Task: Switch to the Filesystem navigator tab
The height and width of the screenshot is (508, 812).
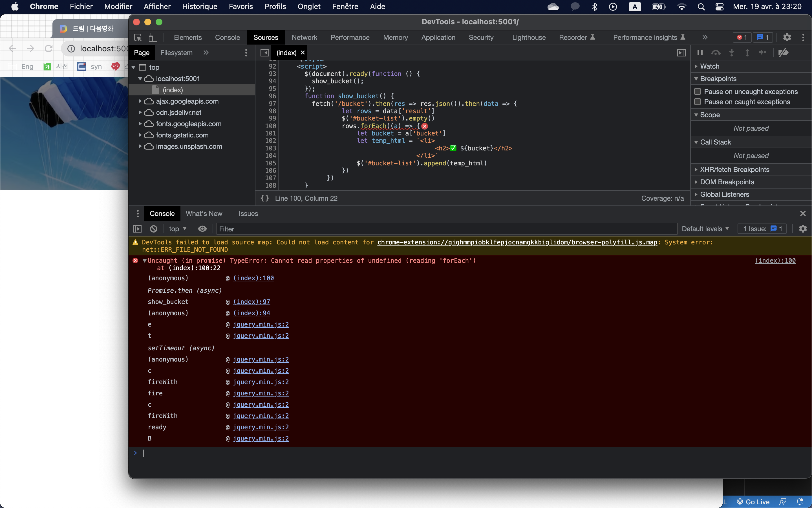Action: (176, 52)
